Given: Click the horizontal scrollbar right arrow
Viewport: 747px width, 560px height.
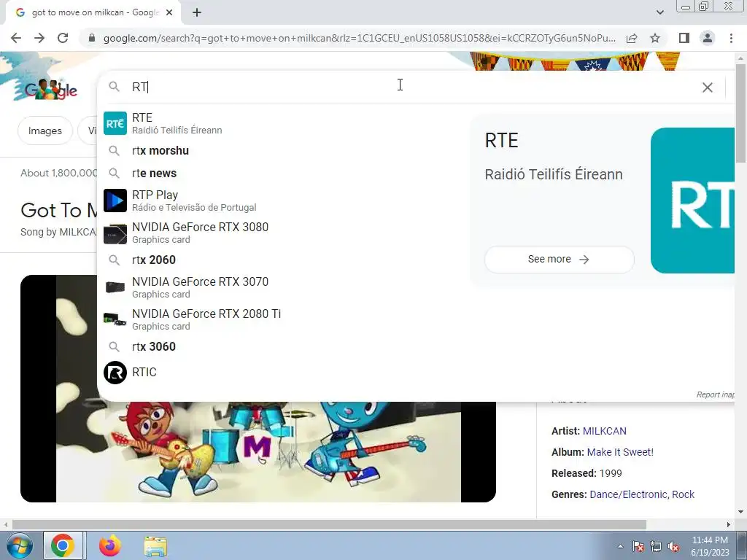Looking at the screenshot, I should pyautogui.click(x=729, y=524).
